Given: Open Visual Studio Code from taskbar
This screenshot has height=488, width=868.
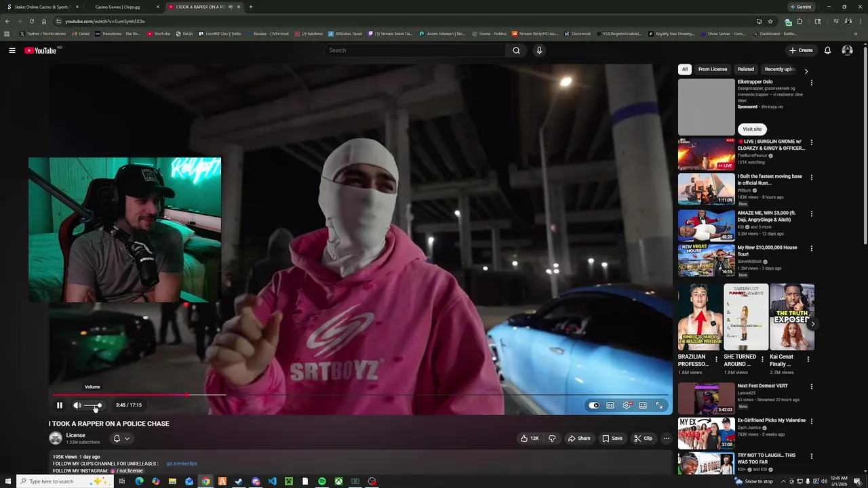Looking at the screenshot, I should coord(272,481).
